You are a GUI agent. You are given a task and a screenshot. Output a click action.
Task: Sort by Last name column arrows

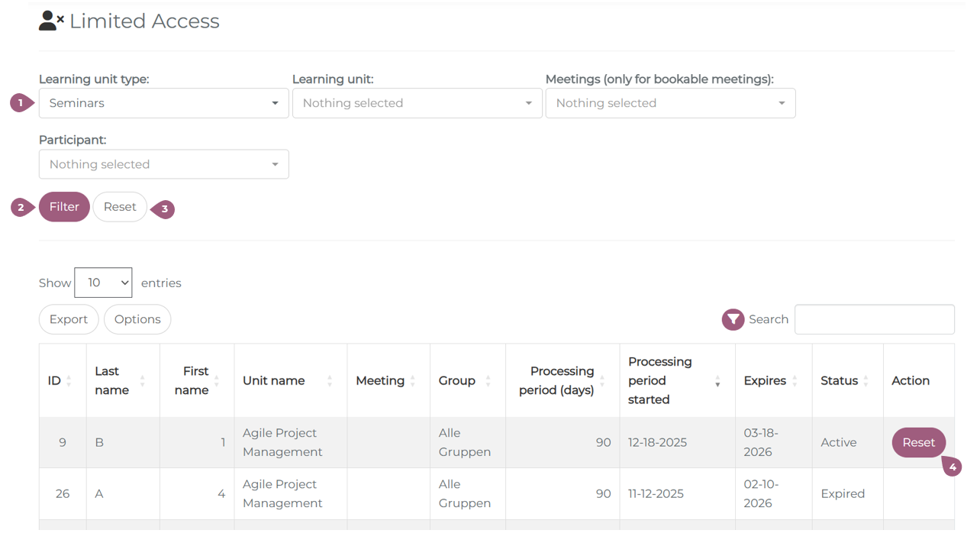point(142,381)
